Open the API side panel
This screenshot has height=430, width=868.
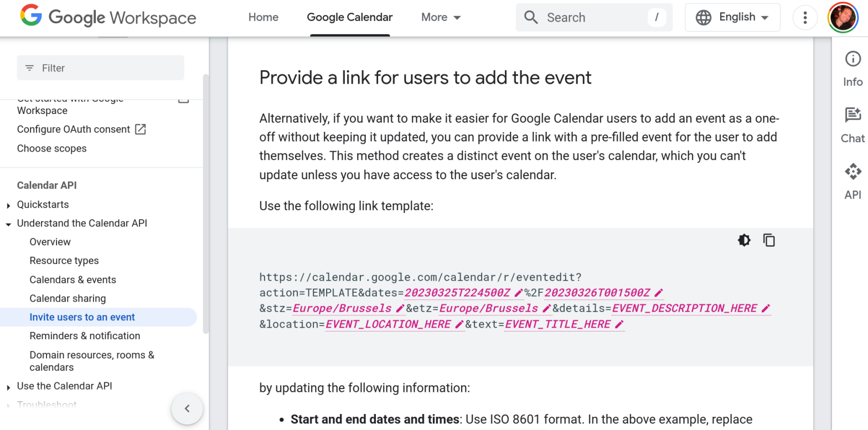(852, 182)
